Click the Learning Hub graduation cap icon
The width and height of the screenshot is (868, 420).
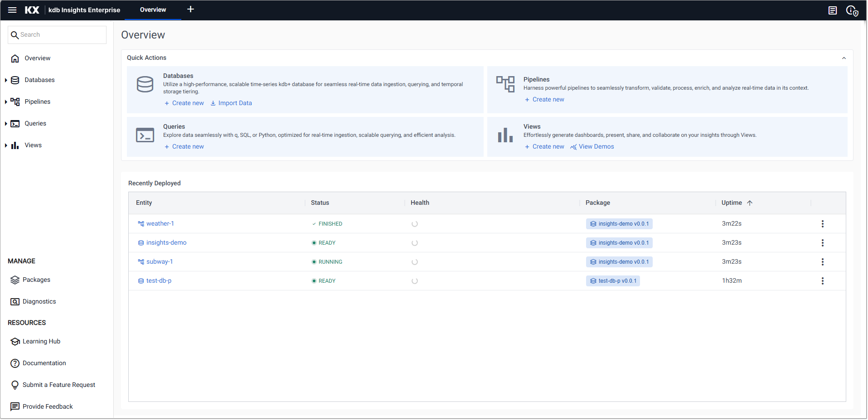15,341
